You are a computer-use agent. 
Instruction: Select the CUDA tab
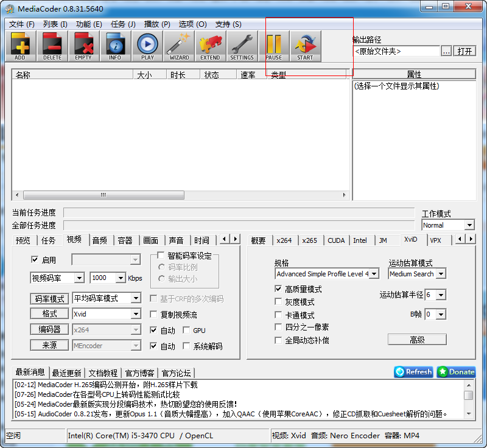pyautogui.click(x=336, y=240)
